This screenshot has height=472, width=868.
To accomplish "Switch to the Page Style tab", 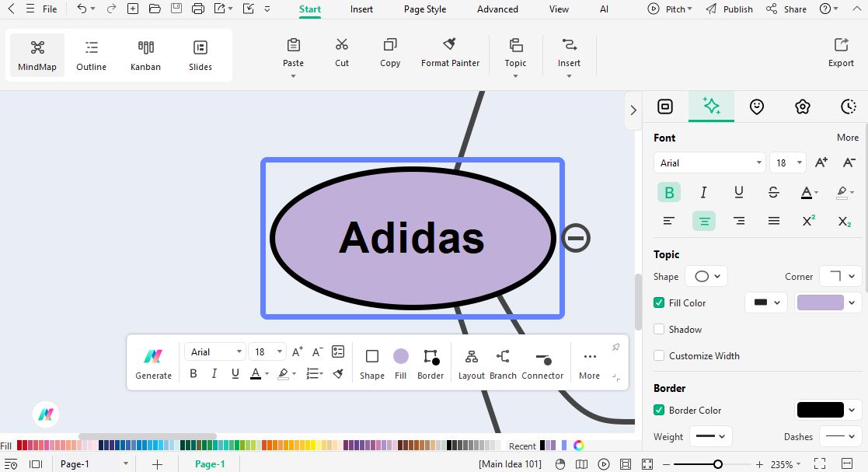I will 424,9.
